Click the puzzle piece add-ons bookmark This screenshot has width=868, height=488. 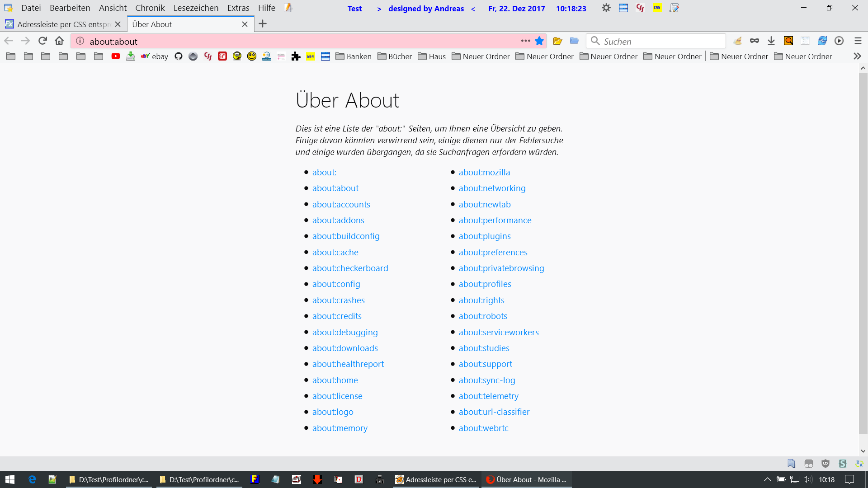(296, 56)
